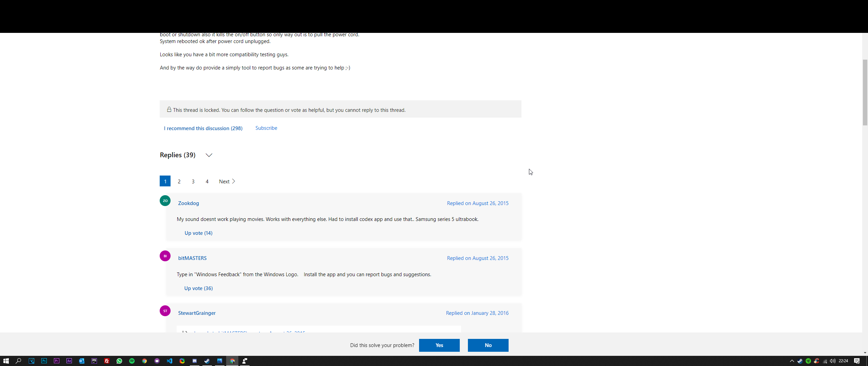Subscribe to this thread
The height and width of the screenshot is (366, 868).
(266, 128)
